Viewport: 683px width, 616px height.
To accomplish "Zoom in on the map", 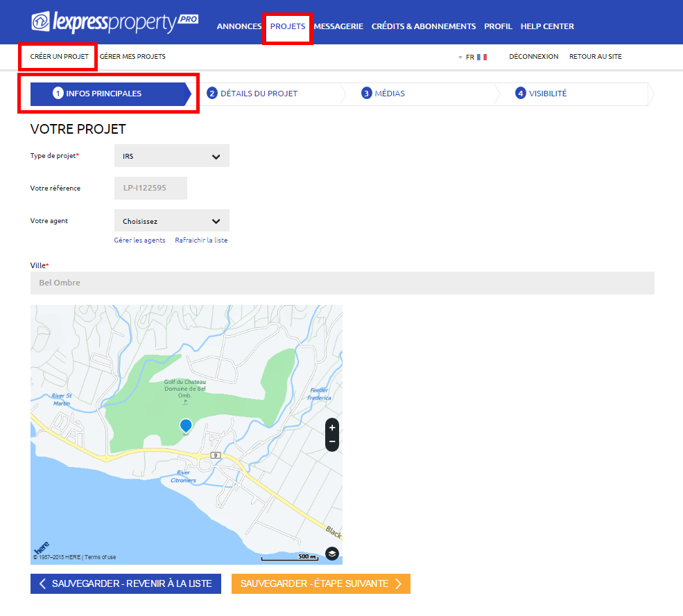I will (x=332, y=428).
